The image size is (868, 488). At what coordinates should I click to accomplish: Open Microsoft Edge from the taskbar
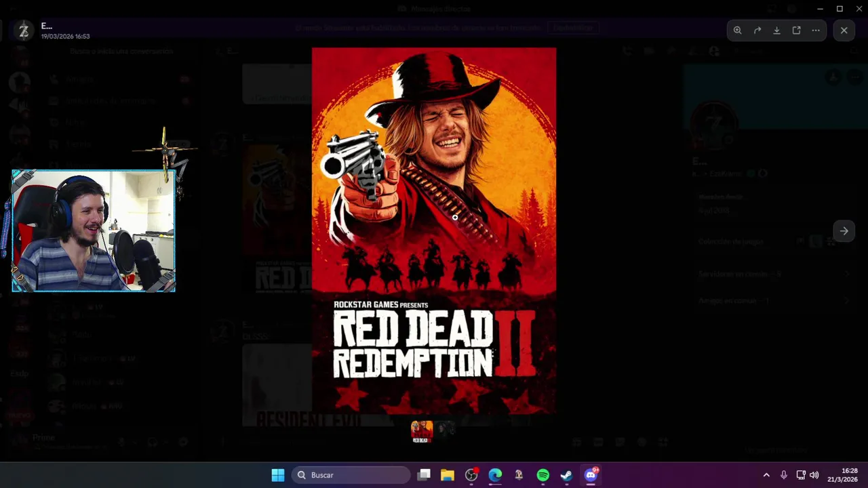point(495,475)
